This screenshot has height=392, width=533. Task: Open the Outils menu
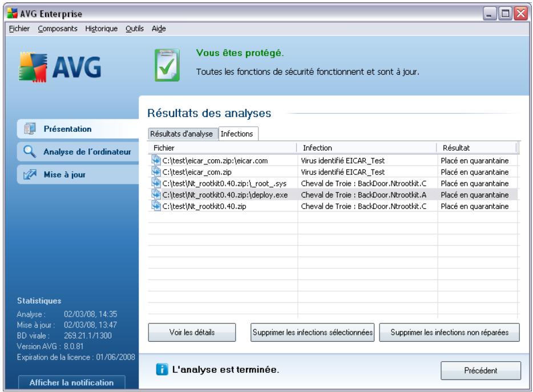click(135, 29)
